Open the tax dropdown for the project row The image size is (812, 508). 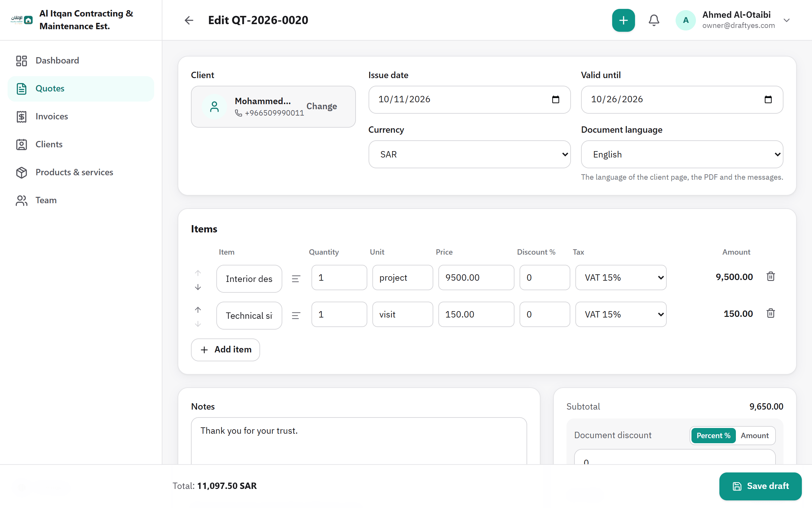pyautogui.click(x=621, y=277)
